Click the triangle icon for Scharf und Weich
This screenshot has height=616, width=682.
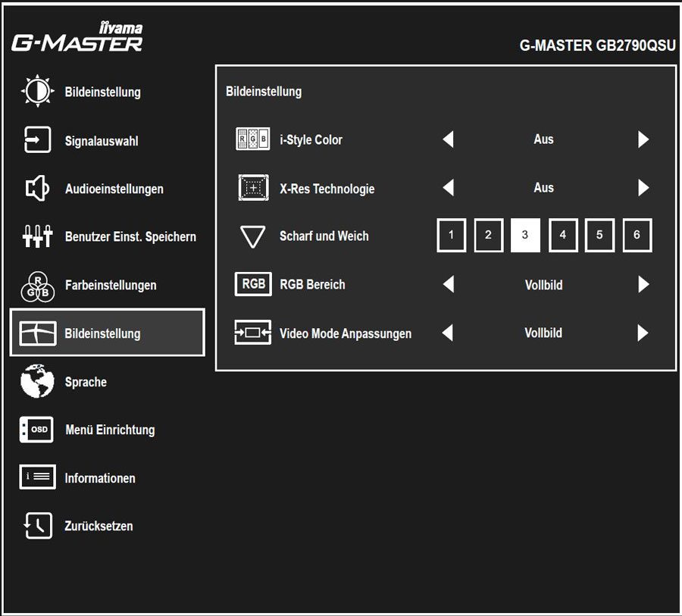coord(252,236)
